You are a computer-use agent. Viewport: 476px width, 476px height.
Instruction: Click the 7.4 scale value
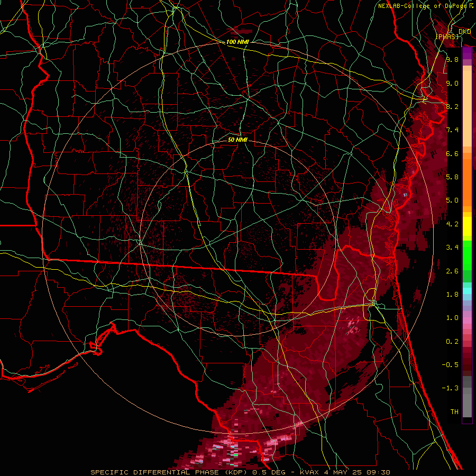tap(452, 130)
